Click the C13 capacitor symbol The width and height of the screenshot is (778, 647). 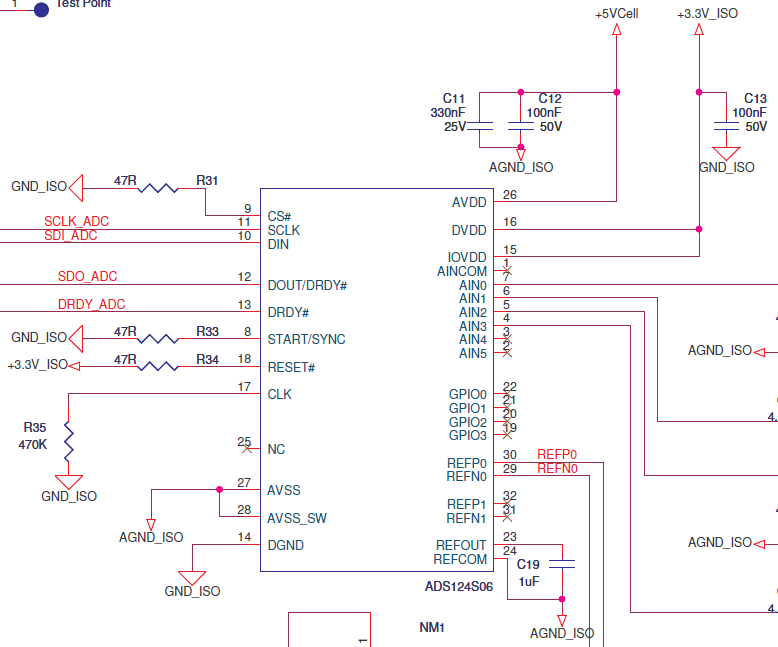(726, 126)
